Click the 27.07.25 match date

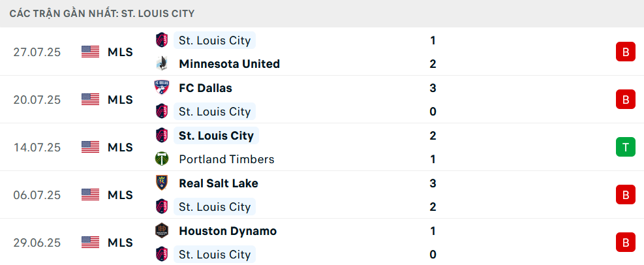tap(37, 52)
